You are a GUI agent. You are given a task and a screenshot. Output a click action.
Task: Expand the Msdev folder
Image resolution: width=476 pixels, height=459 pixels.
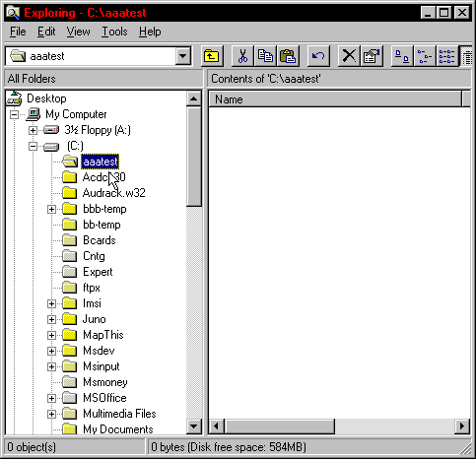point(51,351)
